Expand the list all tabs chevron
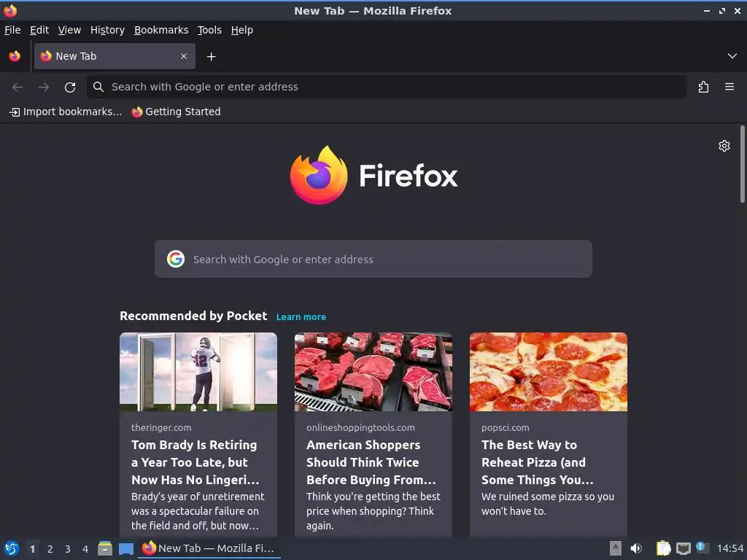This screenshot has height=560, width=747. 732,56
